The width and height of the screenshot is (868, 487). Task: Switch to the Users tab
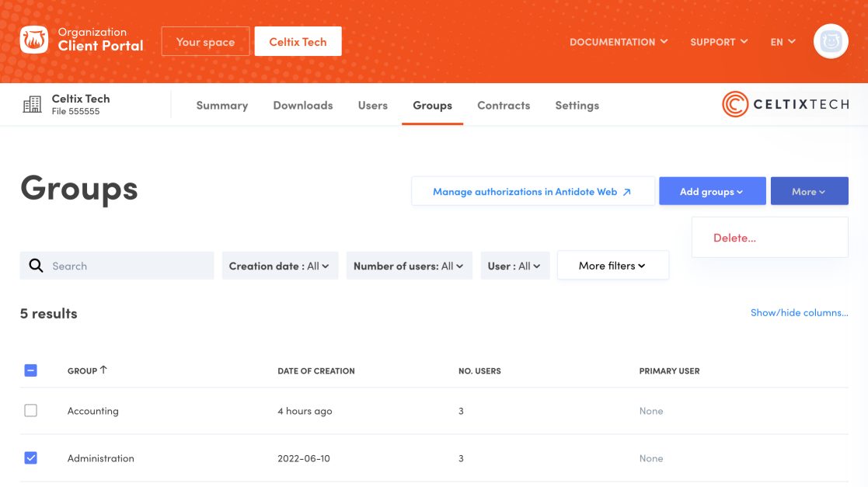tap(372, 106)
